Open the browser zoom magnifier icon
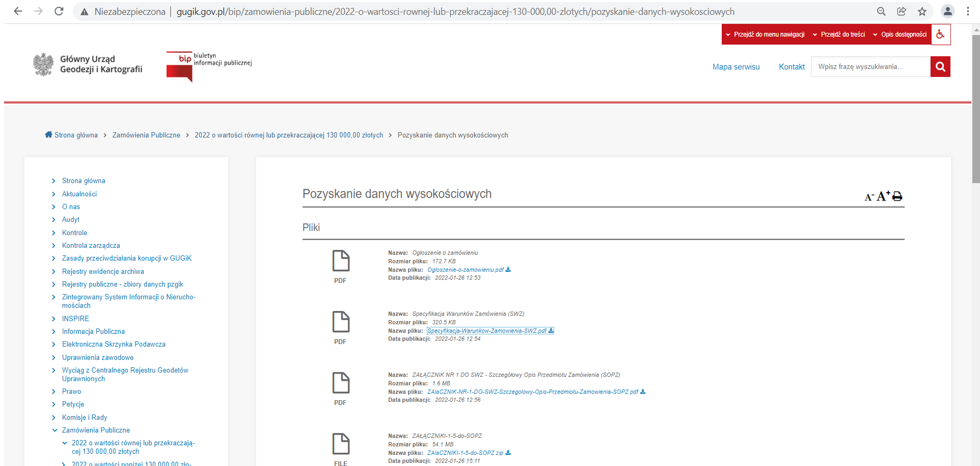Image resolution: width=980 pixels, height=466 pixels. [x=881, y=11]
